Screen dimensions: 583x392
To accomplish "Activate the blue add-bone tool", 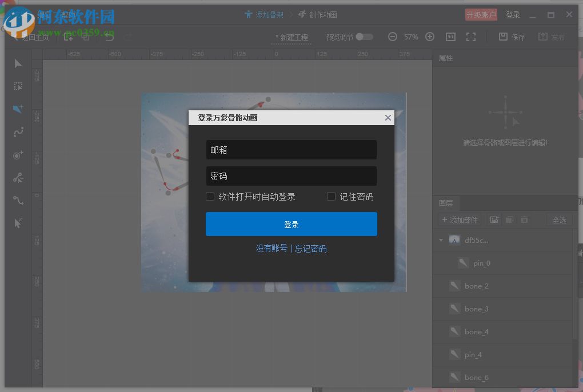I will point(18,109).
